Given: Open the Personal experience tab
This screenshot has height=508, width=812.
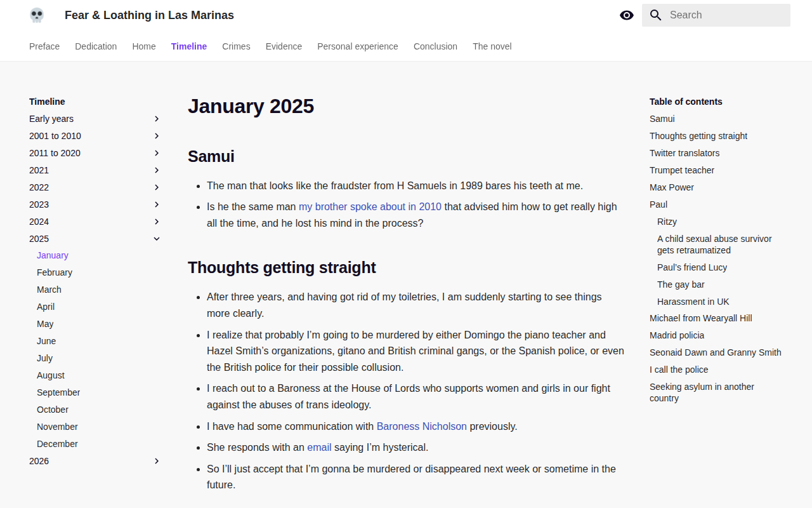Looking at the screenshot, I should point(358,46).
